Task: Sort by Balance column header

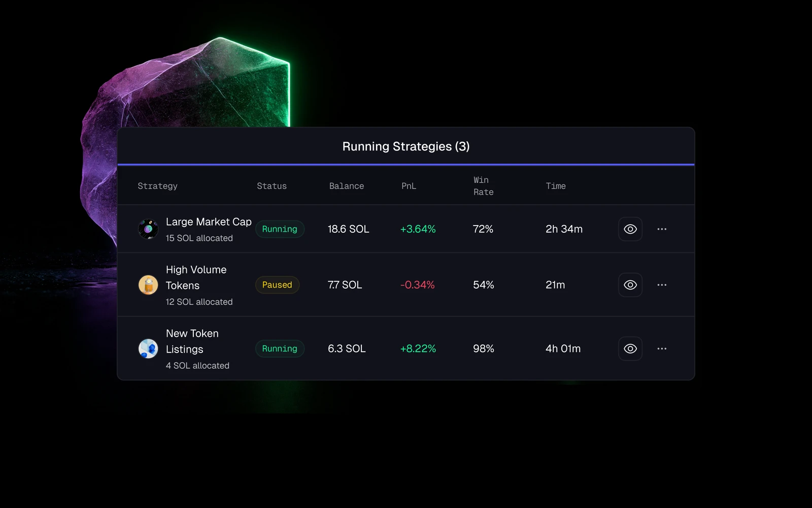Action: click(x=347, y=186)
